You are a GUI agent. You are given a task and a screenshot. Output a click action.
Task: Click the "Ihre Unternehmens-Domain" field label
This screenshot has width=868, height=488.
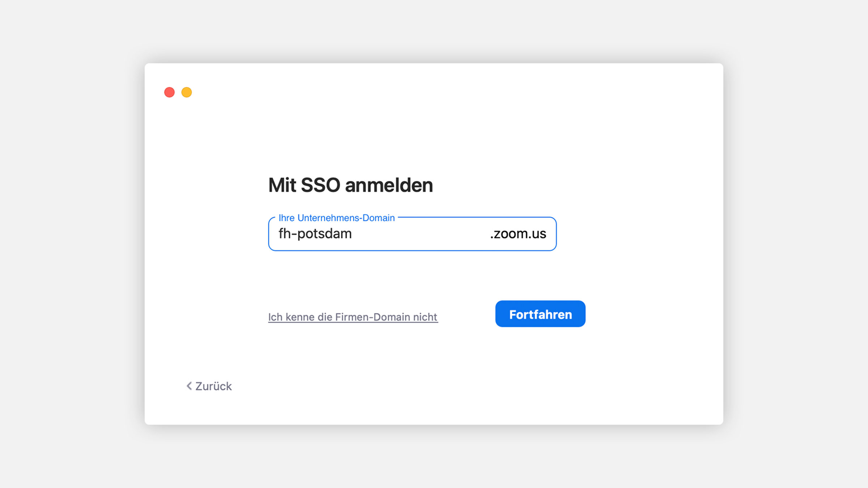click(x=336, y=218)
